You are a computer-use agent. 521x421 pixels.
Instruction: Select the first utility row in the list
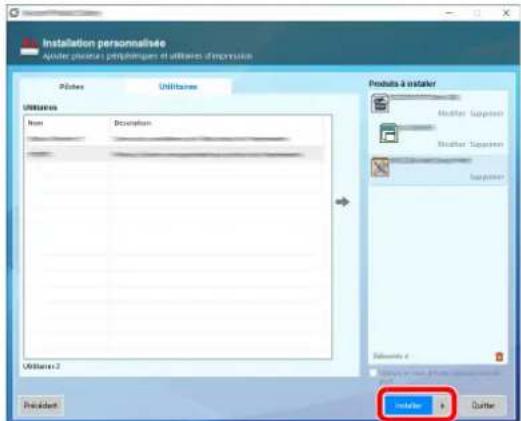click(173, 139)
